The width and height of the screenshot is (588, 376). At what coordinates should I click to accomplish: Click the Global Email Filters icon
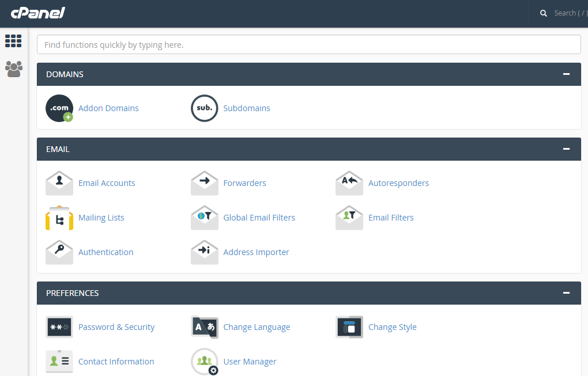[x=205, y=218]
